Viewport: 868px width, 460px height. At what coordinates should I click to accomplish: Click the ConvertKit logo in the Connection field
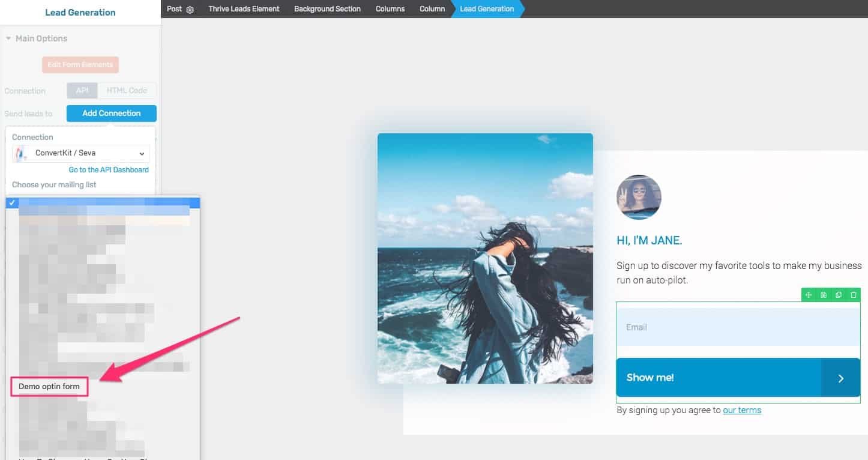pos(21,154)
